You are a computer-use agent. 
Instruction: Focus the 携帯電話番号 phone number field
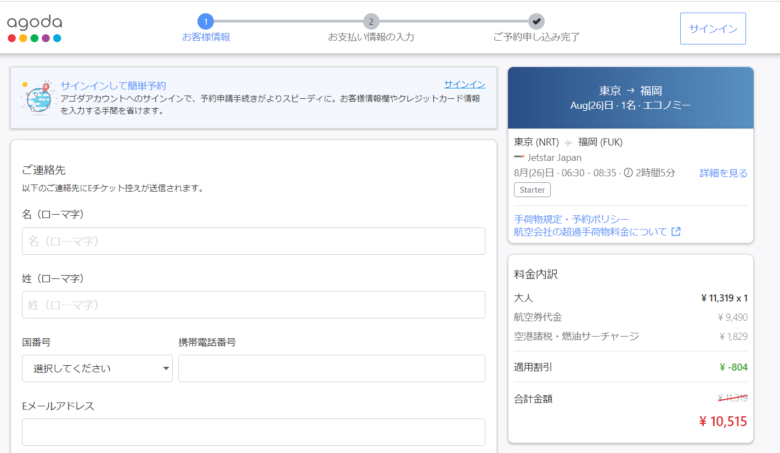point(331,369)
